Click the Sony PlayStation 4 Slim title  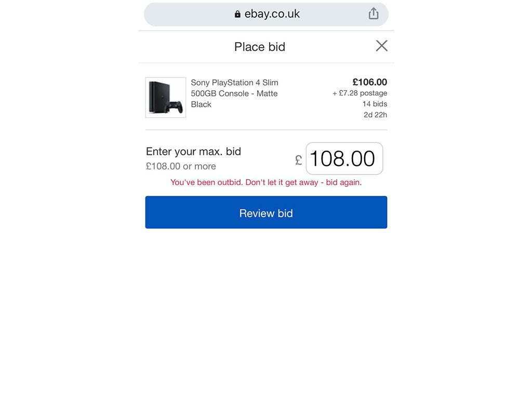(x=234, y=94)
